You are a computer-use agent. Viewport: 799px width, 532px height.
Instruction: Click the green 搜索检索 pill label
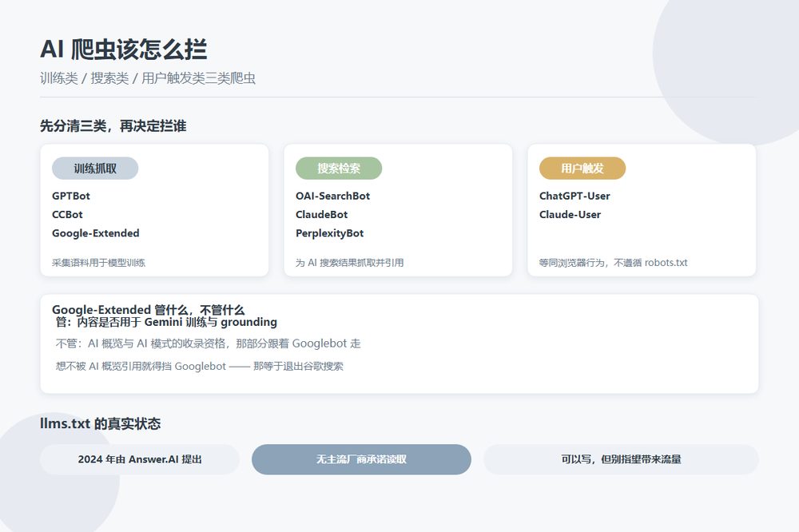tap(338, 169)
